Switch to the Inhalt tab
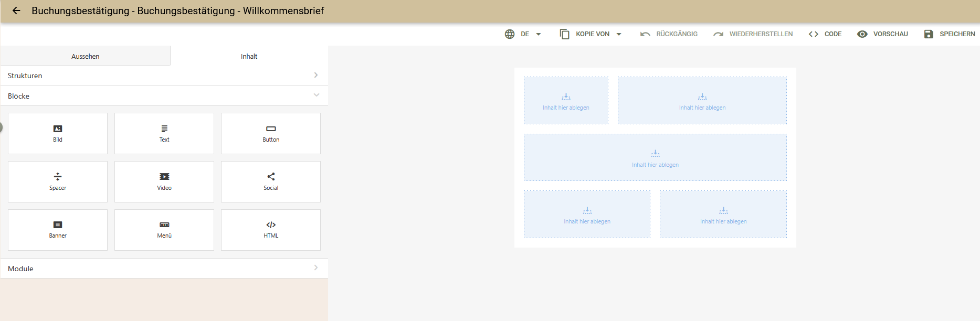The height and width of the screenshot is (321, 980). 249,56
